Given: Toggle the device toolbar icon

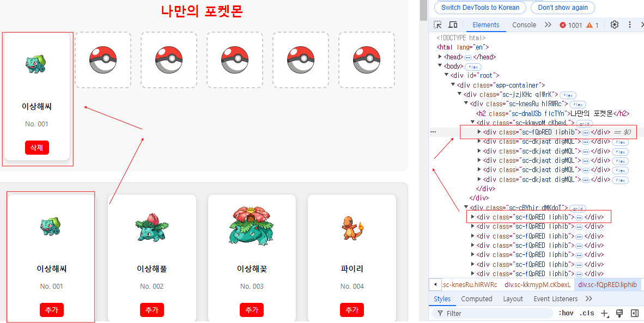Looking at the screenshot, I should point(453,25).
